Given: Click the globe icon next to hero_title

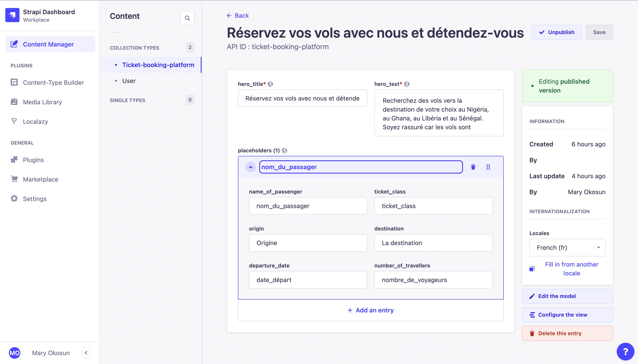Looking at the screenshot, I should [x=270, y=84].
